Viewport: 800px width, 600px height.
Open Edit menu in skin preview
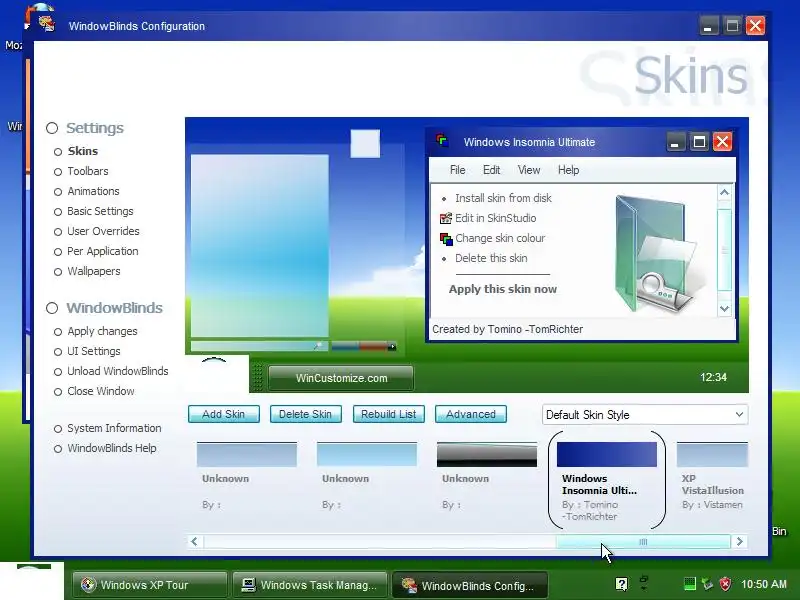click(x=491, y=170)
